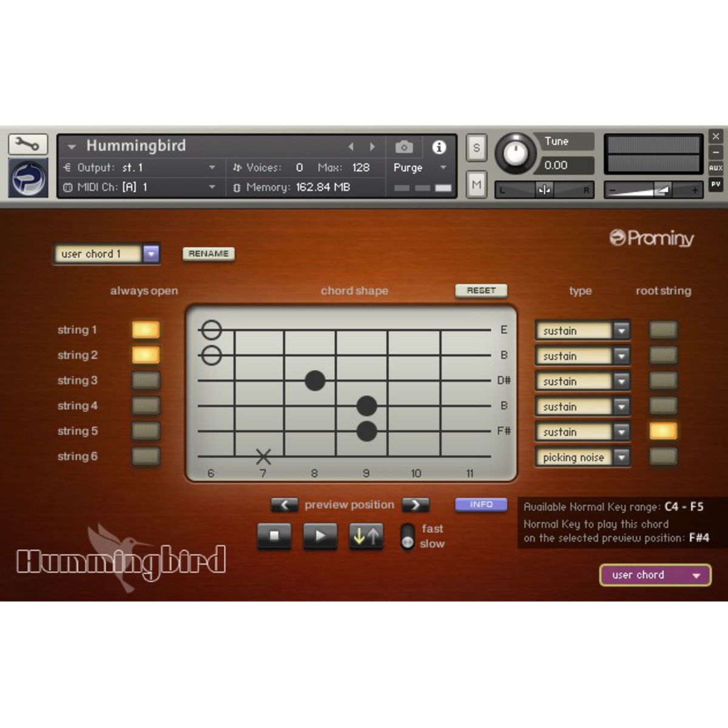Click the Prominy instrument logo icon
Screen dimensions: 728x728
click(x=28, y=177)
